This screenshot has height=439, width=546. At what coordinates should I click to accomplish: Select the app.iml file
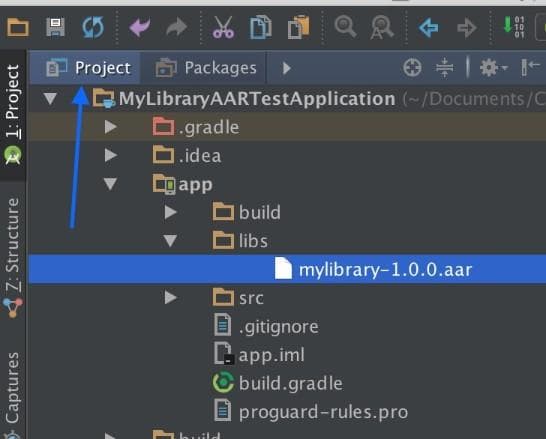(x=287, y=355)
